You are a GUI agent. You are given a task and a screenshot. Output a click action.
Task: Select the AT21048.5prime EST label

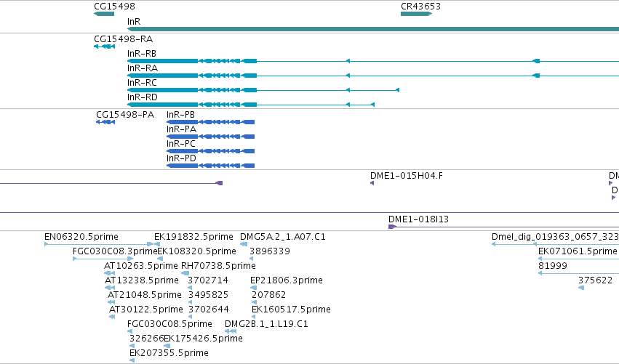pos(145,295)
